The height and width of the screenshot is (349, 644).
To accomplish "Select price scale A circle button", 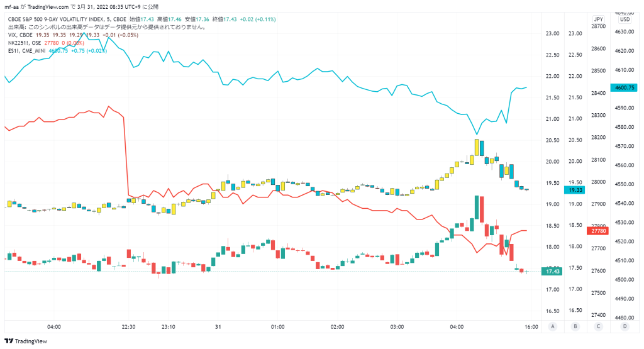I will pyautogui.click(x=553, y=326).
